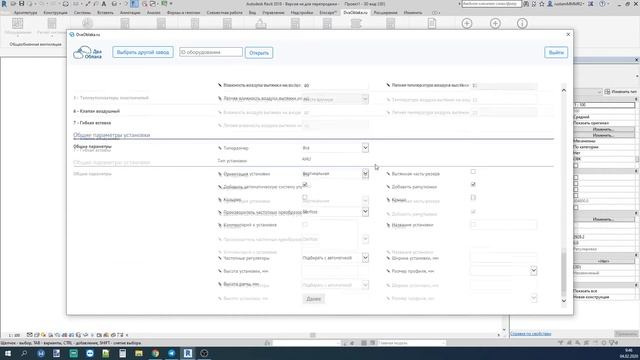
Task: Open the Properties panel type selector dropdown
Action: [x=599, y=92]
